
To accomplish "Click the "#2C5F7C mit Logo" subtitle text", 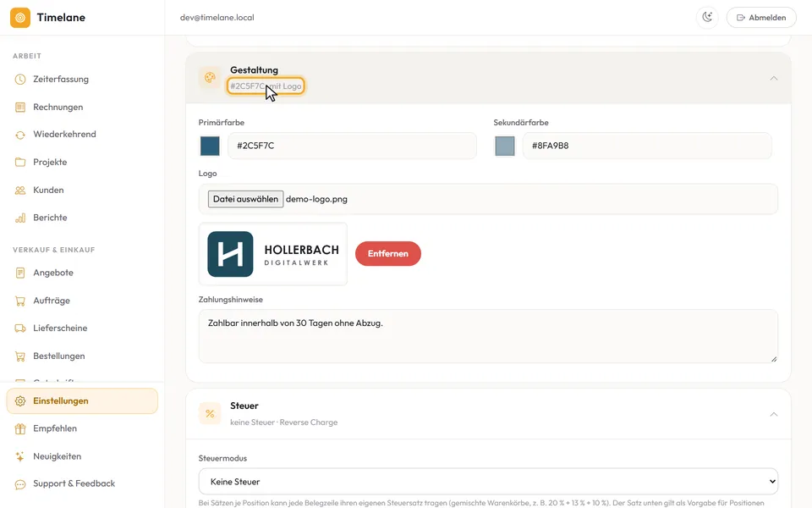I will pyautogui.click(x=266, y=86).
